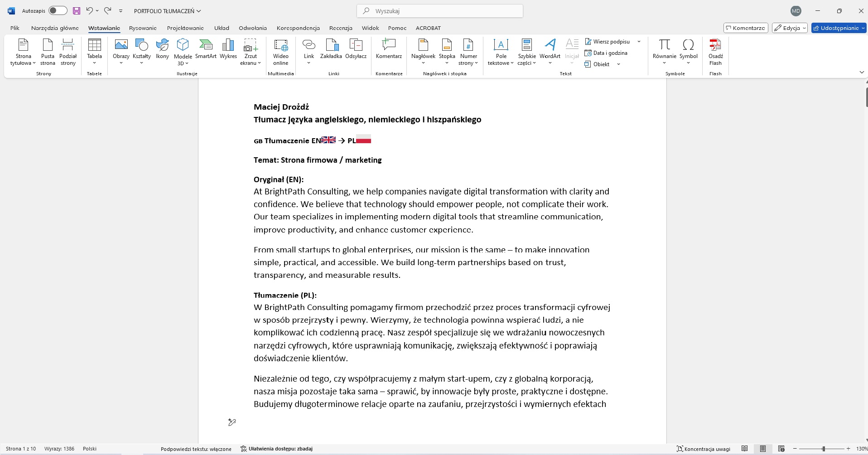The height and width of the screenshot is (455, 868).
Task: Open the MD account profile button
Action: click(796, 11)
